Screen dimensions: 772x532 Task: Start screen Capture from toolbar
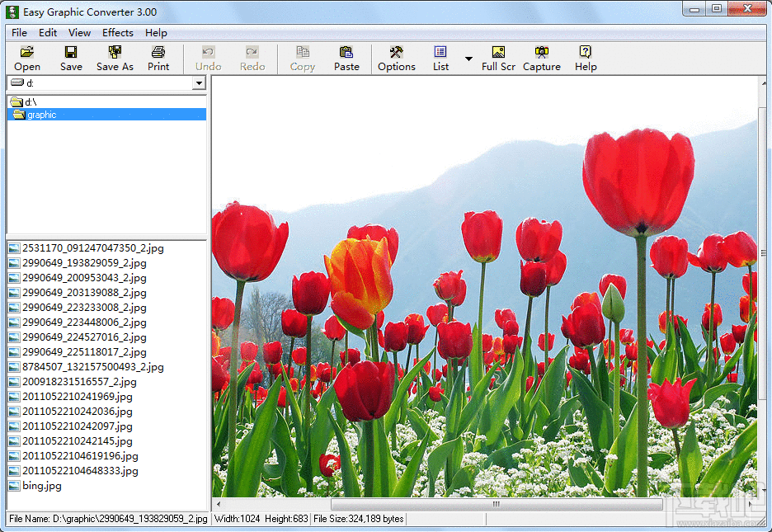coord(542,58)
